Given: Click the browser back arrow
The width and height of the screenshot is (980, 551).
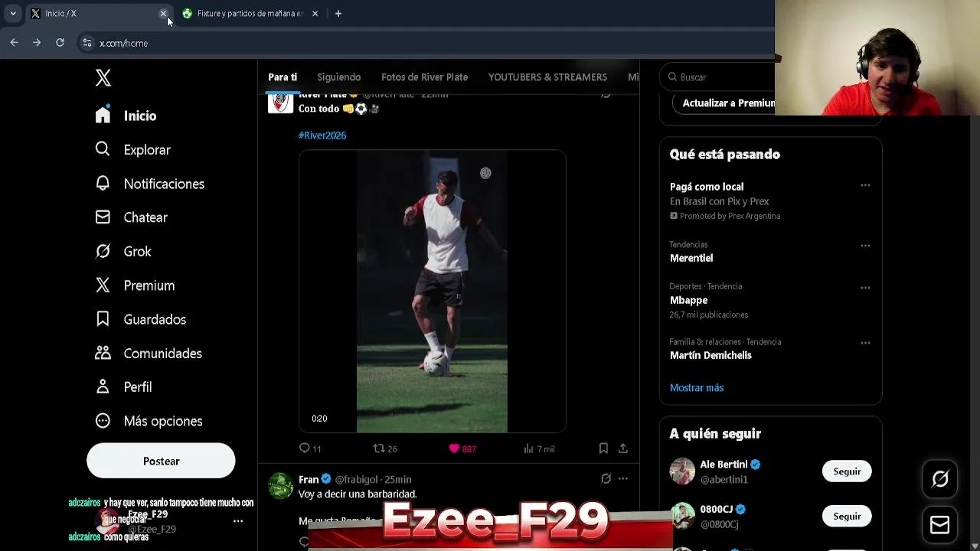Looking at the screenshot, I should tap(14, 43).
